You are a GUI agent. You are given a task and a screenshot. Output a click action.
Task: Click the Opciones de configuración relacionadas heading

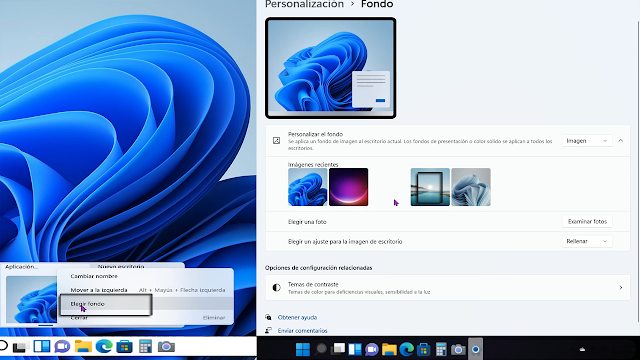pos(318,268)
